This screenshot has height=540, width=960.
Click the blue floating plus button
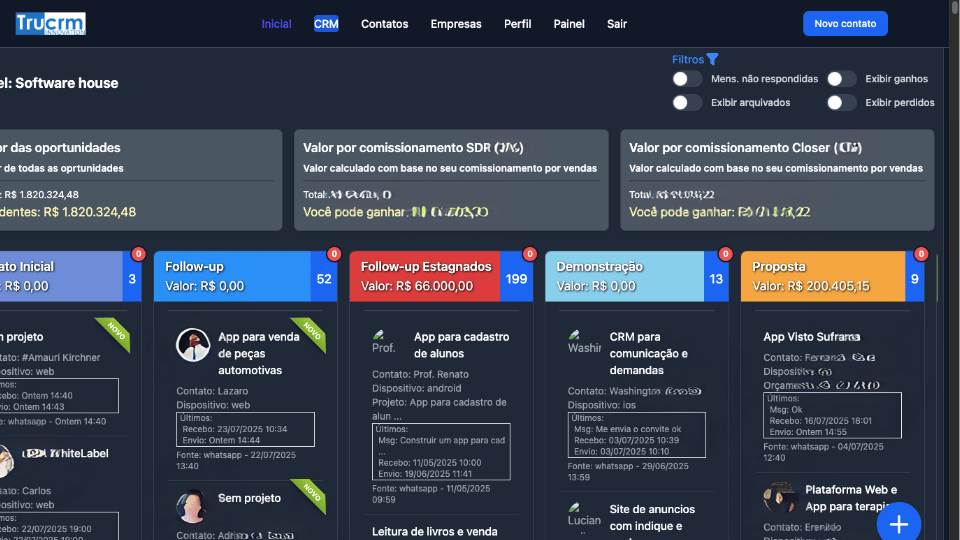point(898,524)
